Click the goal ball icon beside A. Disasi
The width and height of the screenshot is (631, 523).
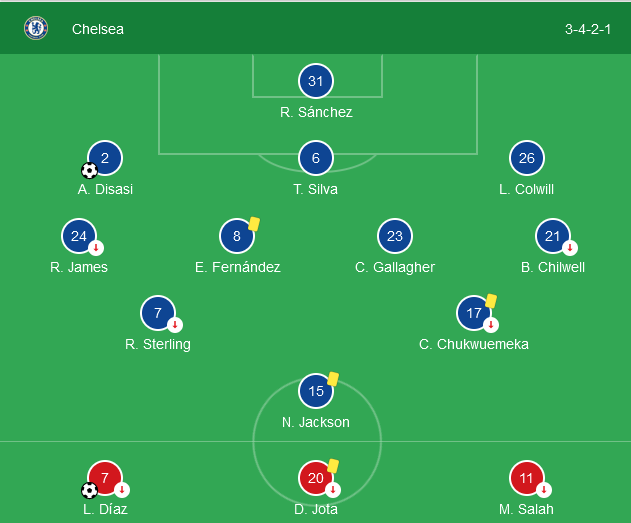[89, 171]
